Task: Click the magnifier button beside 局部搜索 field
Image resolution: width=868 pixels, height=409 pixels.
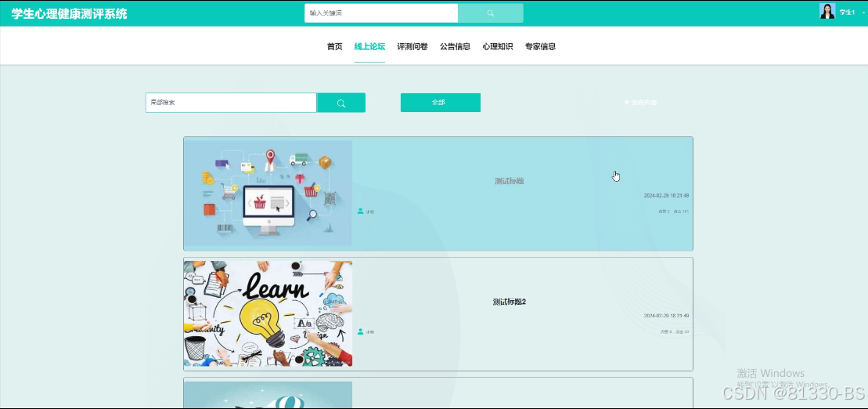Action: point(341,103)
